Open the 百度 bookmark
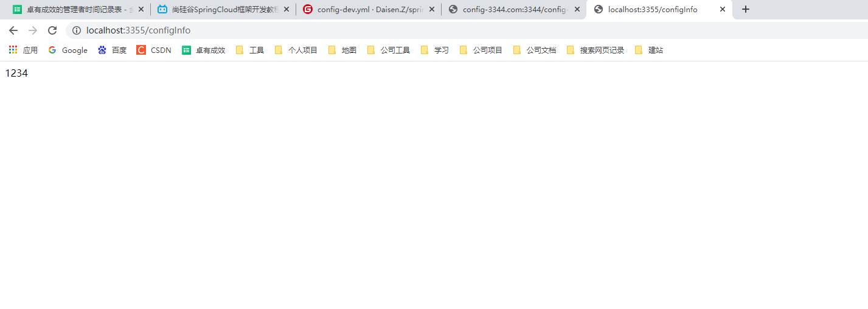Screen dimensions: 868x309 pos(112,50)
